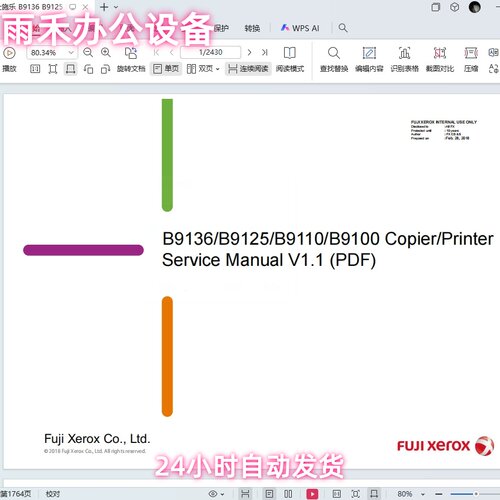Viewport: 500px width, 500px height.
Task: Click the double page (双页) view button
Action: pyautogui.click(x=200, y=69)
